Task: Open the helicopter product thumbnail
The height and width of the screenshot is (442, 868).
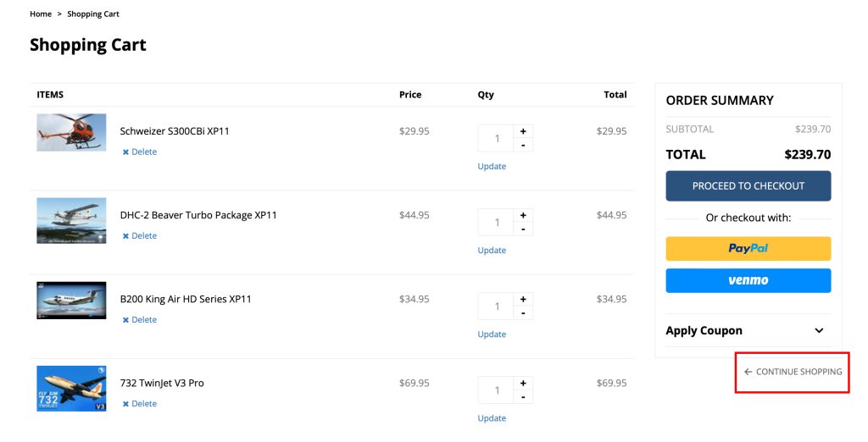Action: click(x=71, y=133)
